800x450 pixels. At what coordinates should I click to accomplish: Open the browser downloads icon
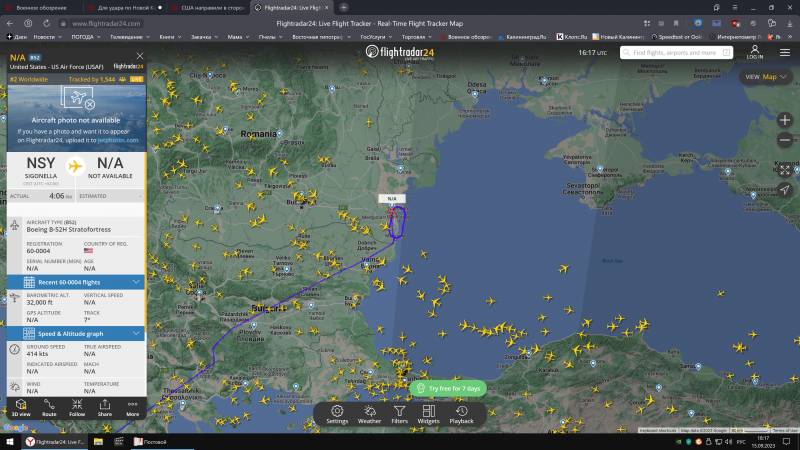tap(790, 23)
